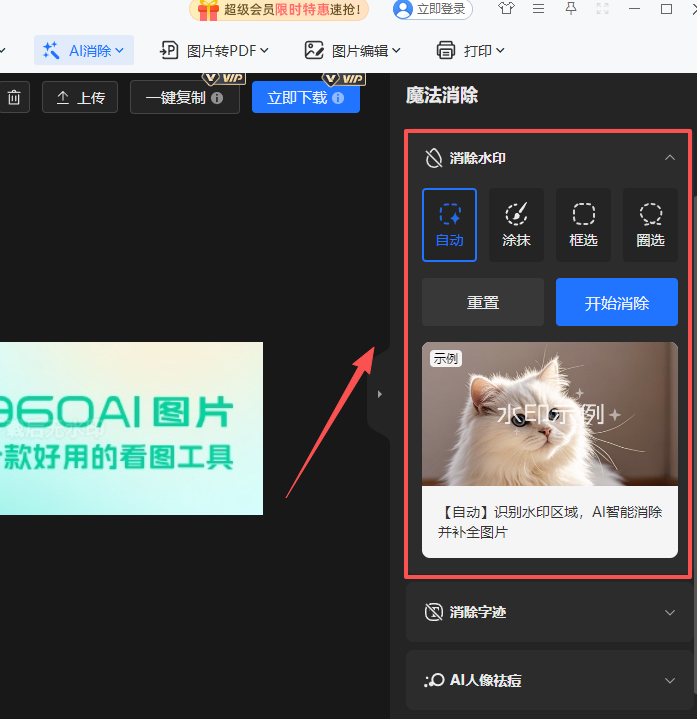Select the 框选 rectangle selection tool
The width and height of the screenshot is (697, 719).
coord(583,224)
